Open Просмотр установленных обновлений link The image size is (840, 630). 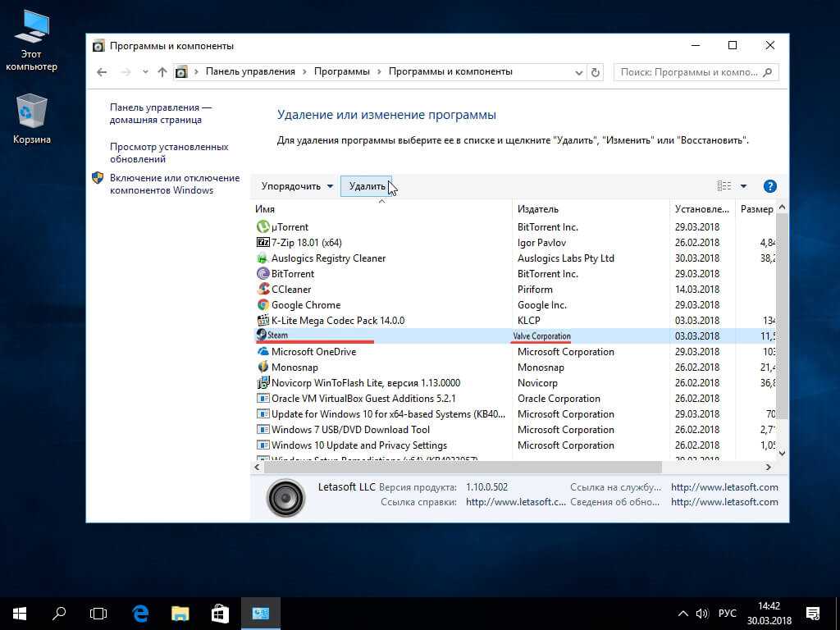point(169,153)
